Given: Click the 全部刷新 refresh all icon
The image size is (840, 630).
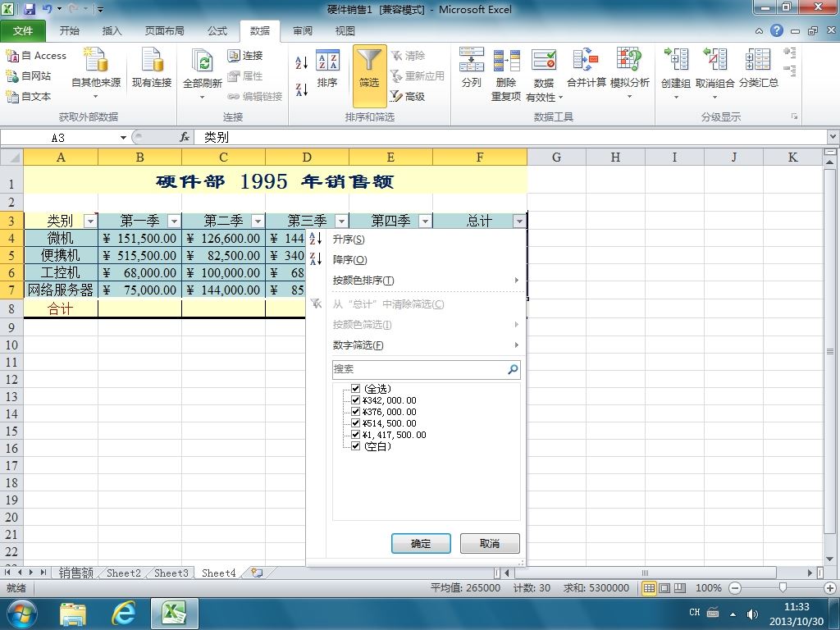Looking at the screenshot, I should [x=203, y=60].
